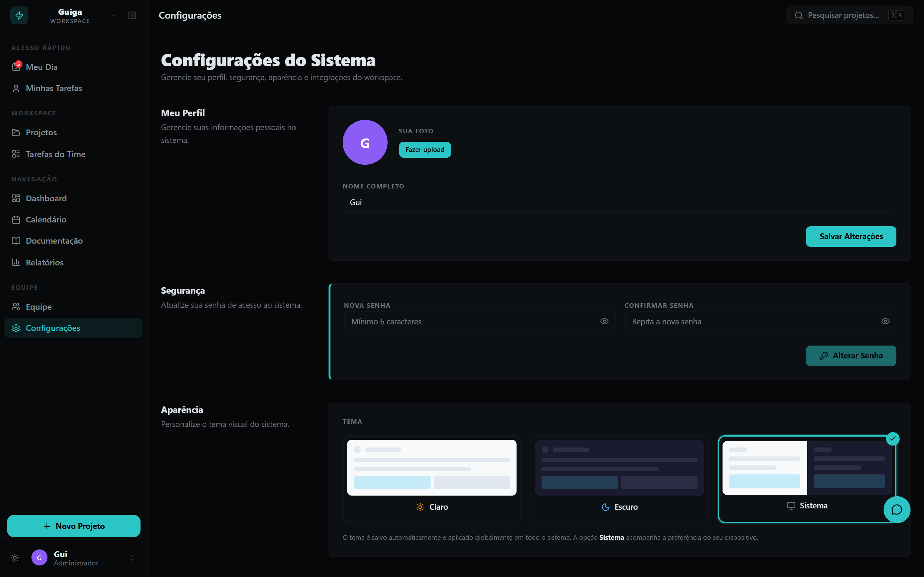Click the Alterar Senha button
924x577 pixels.
pyautogui.click(x=851, y=356)
